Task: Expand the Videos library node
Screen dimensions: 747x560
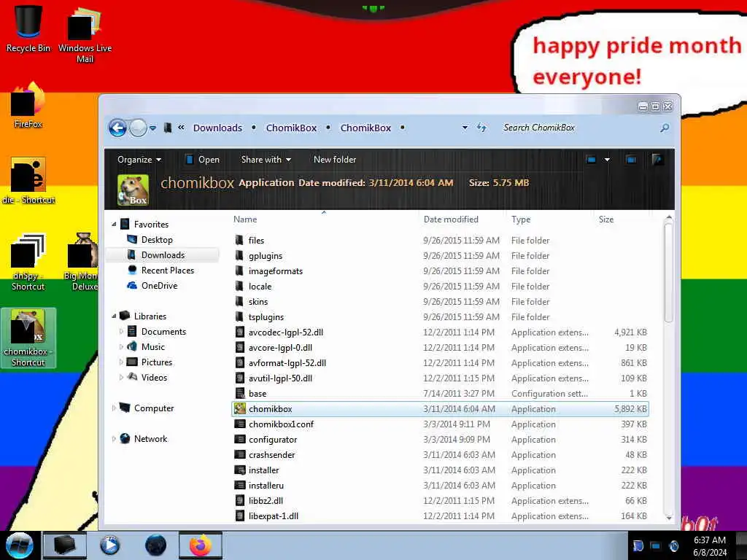Action: [121, 377]
